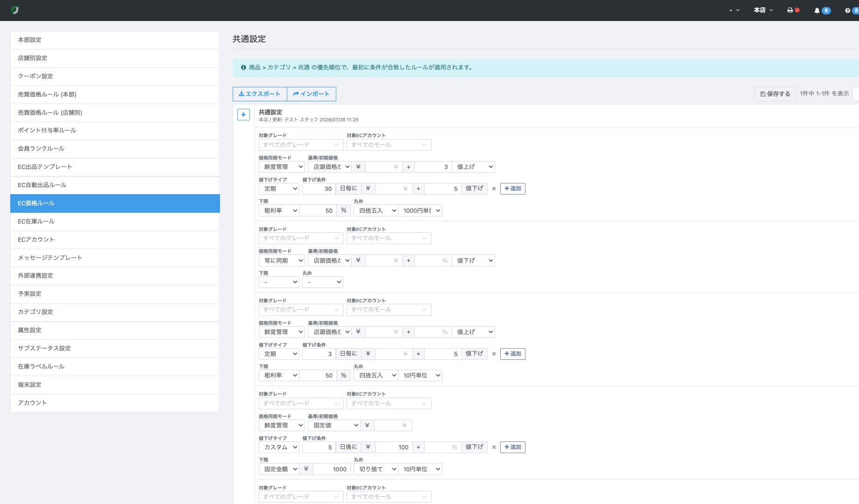Click the first rule's percent field showing 3

point(433,167)
